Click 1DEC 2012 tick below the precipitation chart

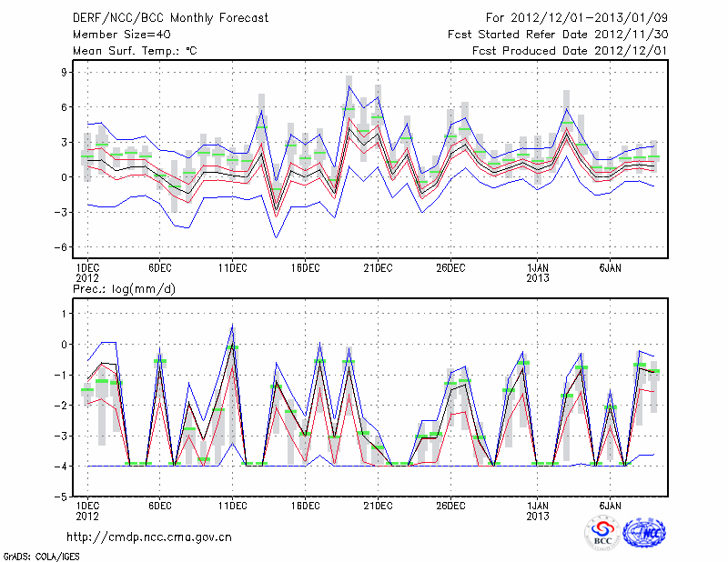[x=86, y=509]
